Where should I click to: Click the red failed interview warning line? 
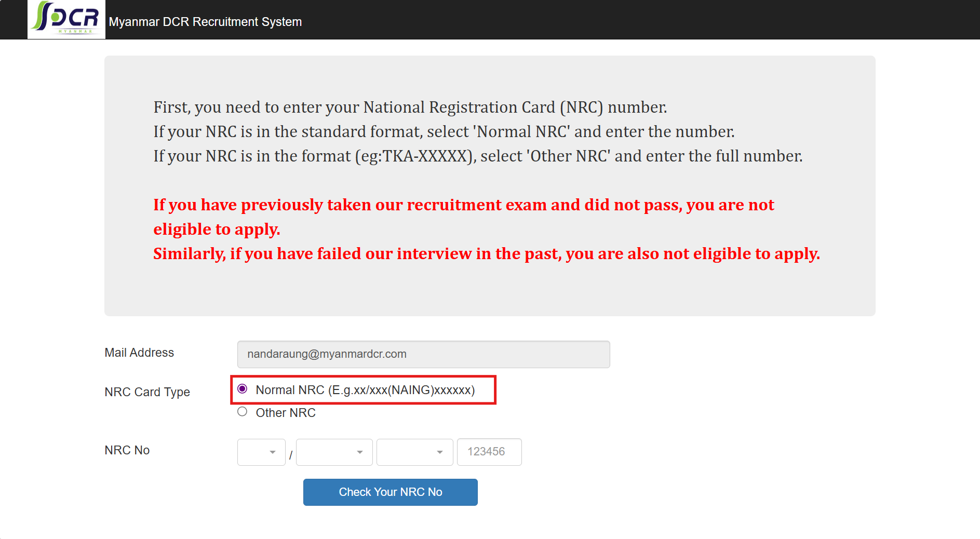tap(486, 254)
